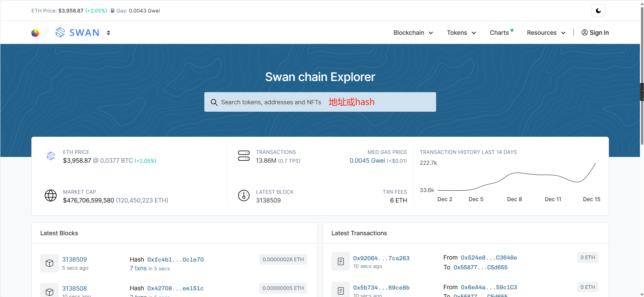This screenshot has width=644, height=297.
Task: Click the Latest Blocks heading
Action: pos(59,233)
